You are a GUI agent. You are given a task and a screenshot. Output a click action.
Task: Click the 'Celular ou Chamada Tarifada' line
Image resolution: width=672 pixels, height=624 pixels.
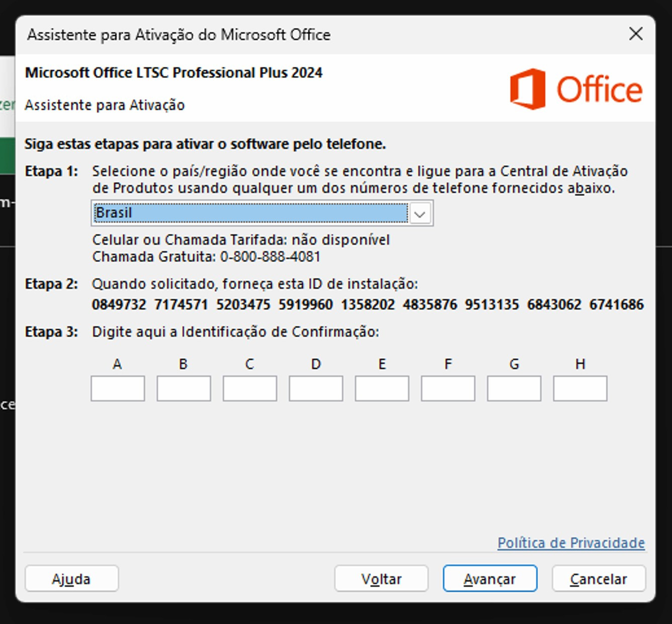[x=241, y=240]
